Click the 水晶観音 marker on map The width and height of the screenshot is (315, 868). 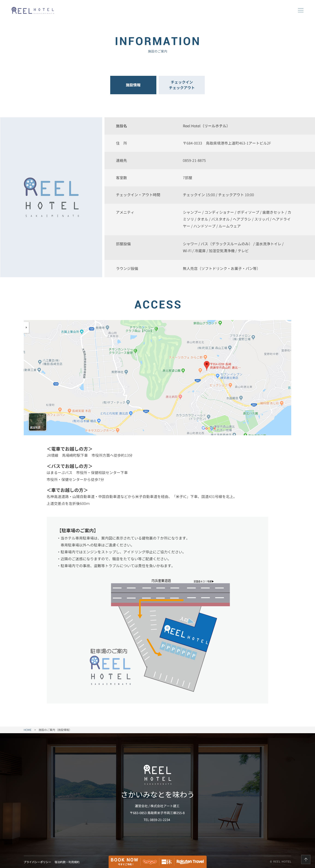point(241,398)
